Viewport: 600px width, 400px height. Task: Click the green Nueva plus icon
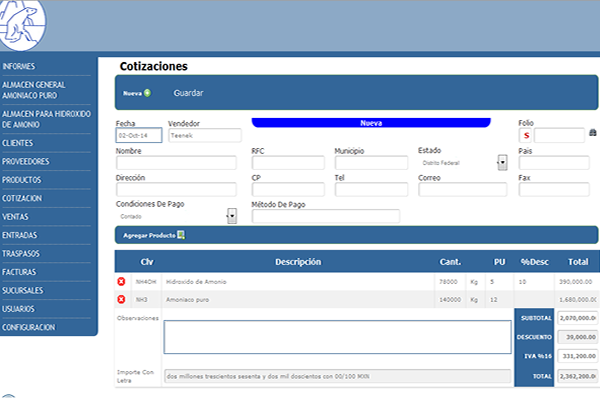pyautogui.click(x=148, y=93)
